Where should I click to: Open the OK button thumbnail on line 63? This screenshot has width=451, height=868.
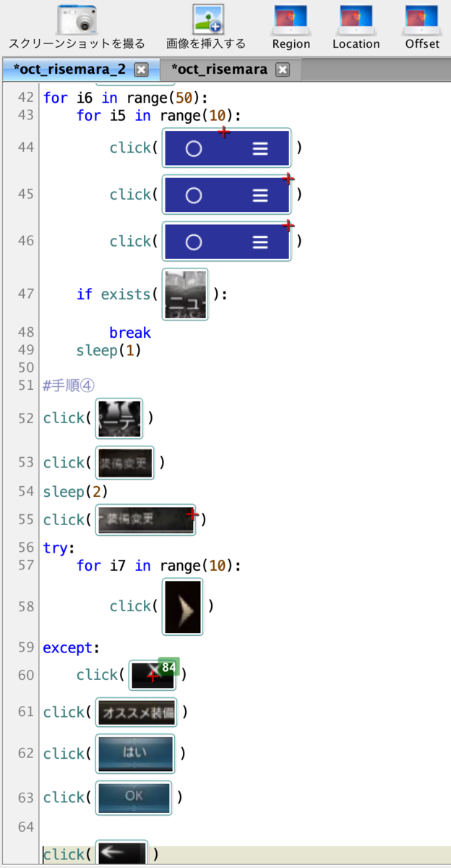[134, 797]
